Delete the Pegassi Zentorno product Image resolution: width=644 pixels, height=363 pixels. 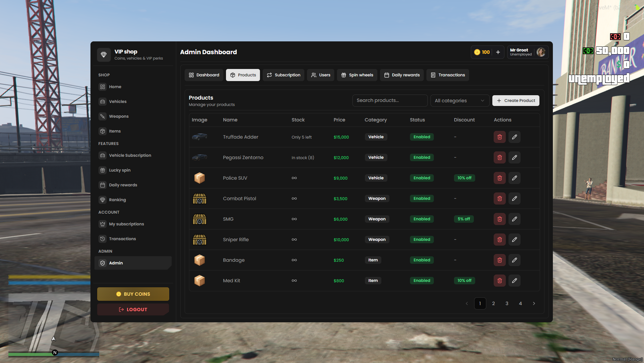pyautogui.click(x=499, y=157)
